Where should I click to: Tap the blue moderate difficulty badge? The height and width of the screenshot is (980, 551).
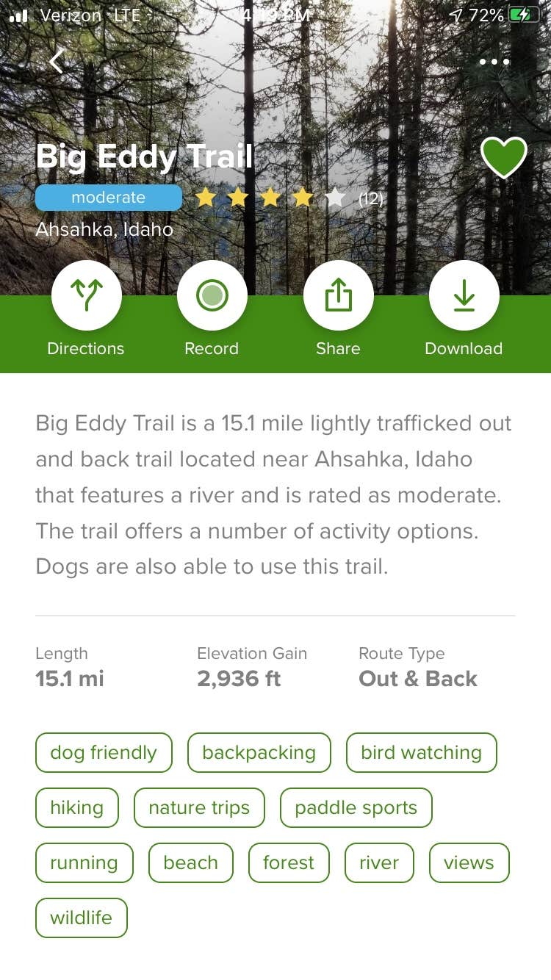109,198
